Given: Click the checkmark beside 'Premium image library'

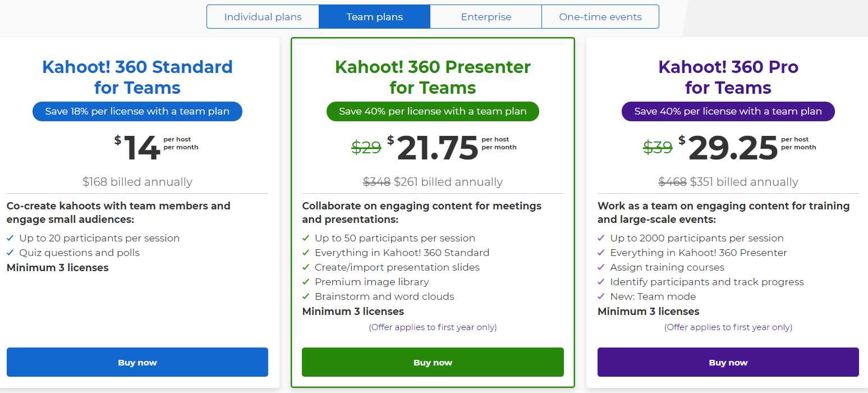Looking at the screenshot, I should (x=306, y=282).
